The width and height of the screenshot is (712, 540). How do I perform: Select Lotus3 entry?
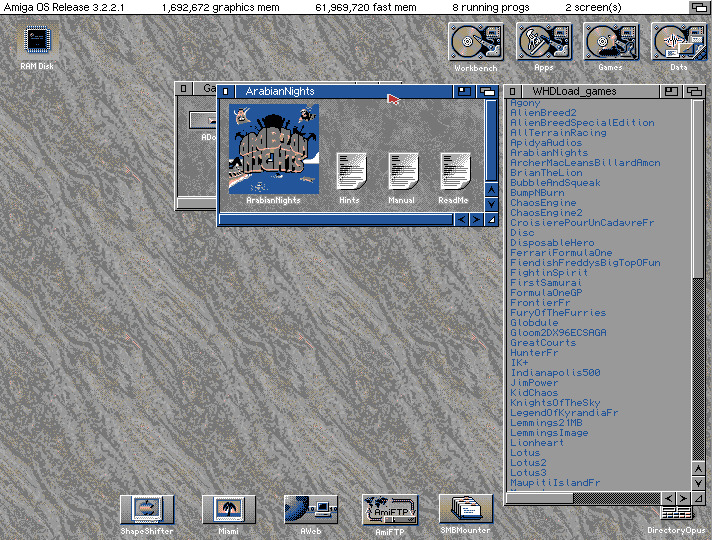528,472
